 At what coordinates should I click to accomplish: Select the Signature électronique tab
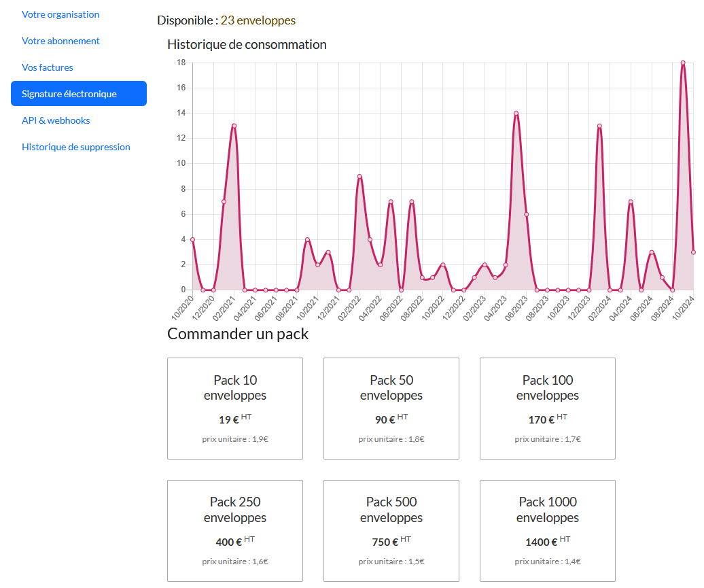coord(79,94)
